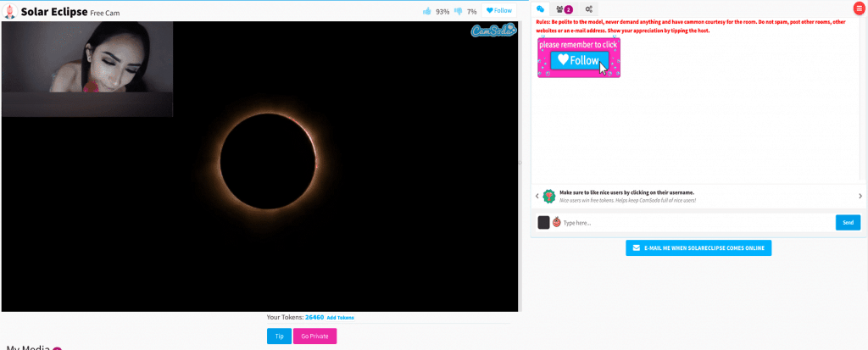Open the emoji picker icon

pos(556,223)
